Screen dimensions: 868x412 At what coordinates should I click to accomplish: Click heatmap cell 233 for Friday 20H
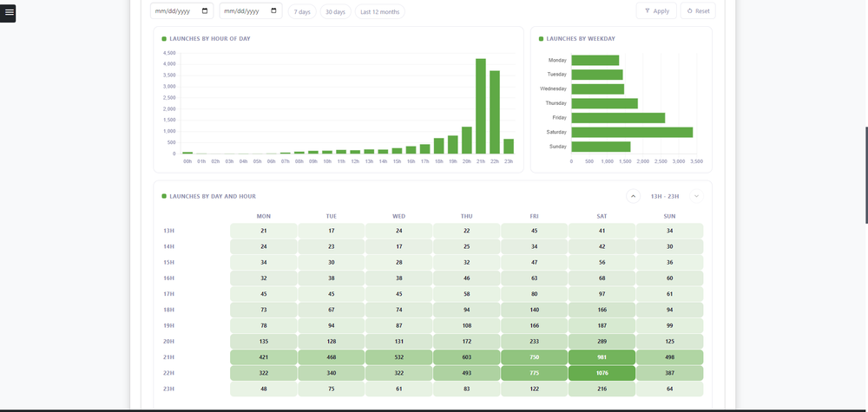pyautogui.click(x=534, y=342)
